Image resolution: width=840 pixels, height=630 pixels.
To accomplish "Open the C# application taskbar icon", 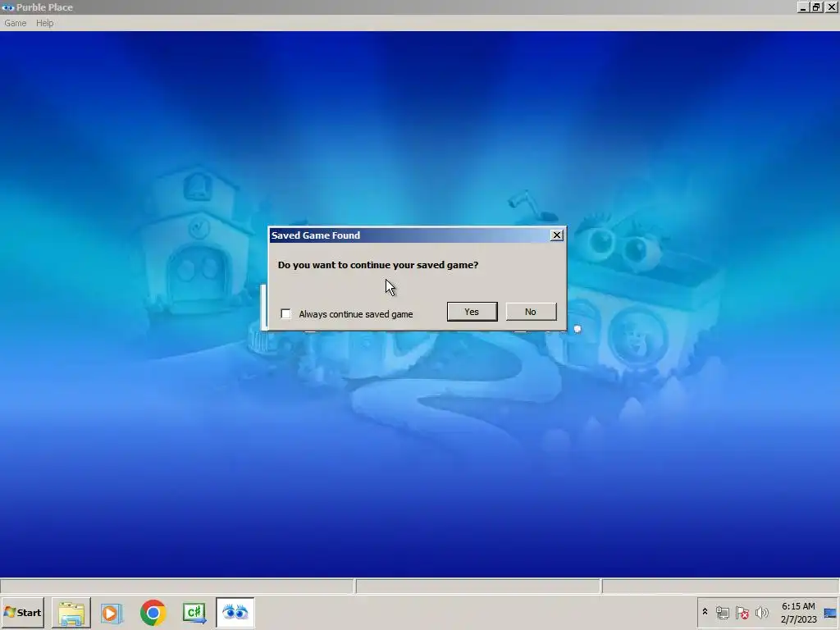I will coord(194,612).
